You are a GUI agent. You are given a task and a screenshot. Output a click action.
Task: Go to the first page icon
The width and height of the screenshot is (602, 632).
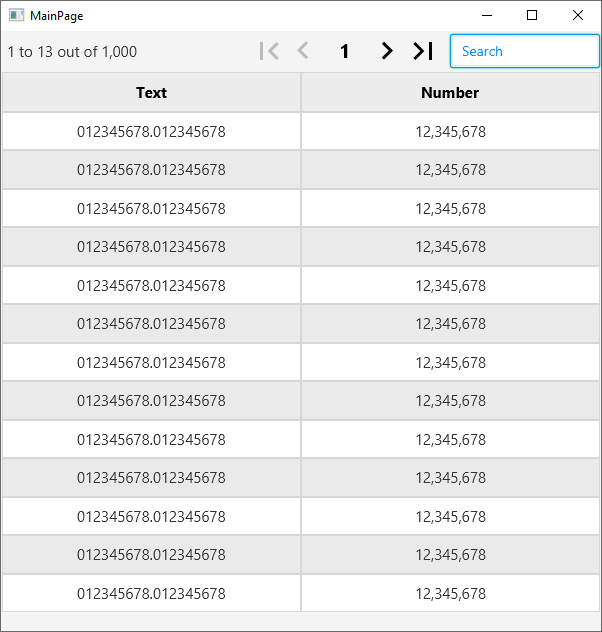click(269, 51)
